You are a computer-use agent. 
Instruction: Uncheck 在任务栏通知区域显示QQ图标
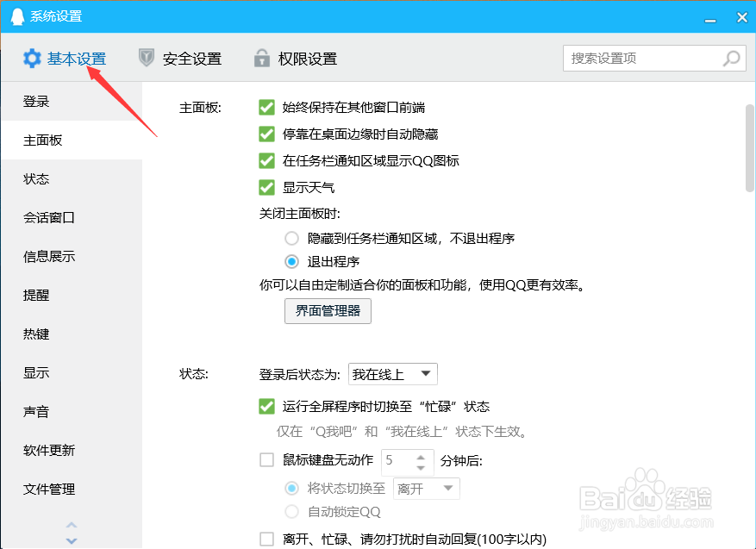point(266,160)
